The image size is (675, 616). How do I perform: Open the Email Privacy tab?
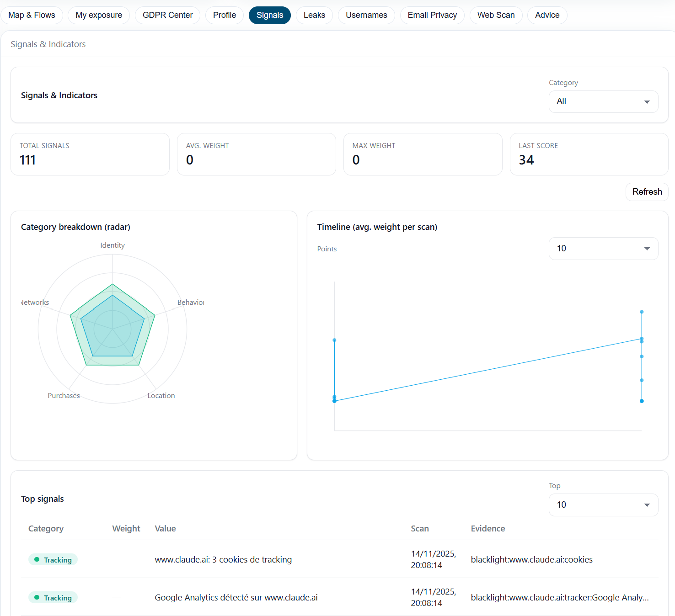pos(432,15)
